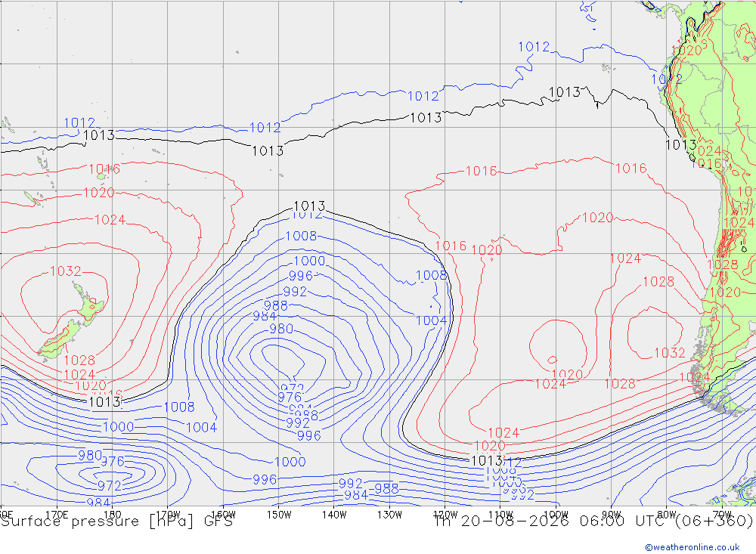
Task: Click the 120W longitude label
Action: tap(445, 515)
